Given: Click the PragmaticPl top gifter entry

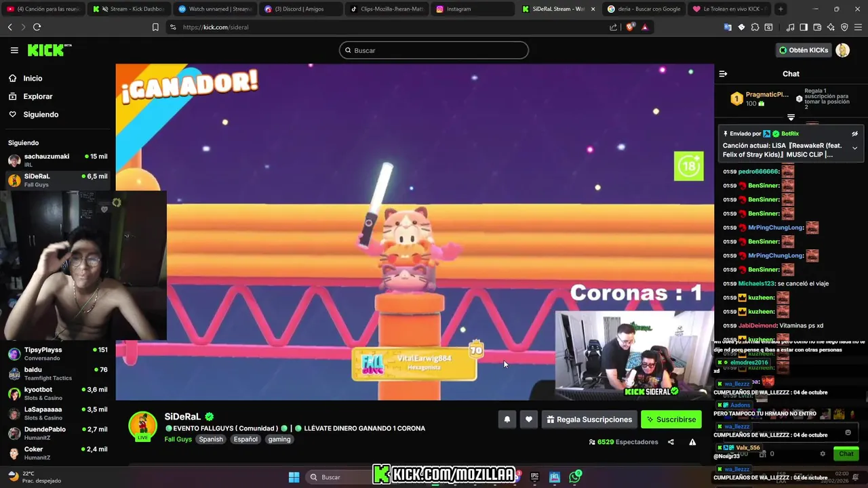Looking at the screenshot, I should pos(759,99).
